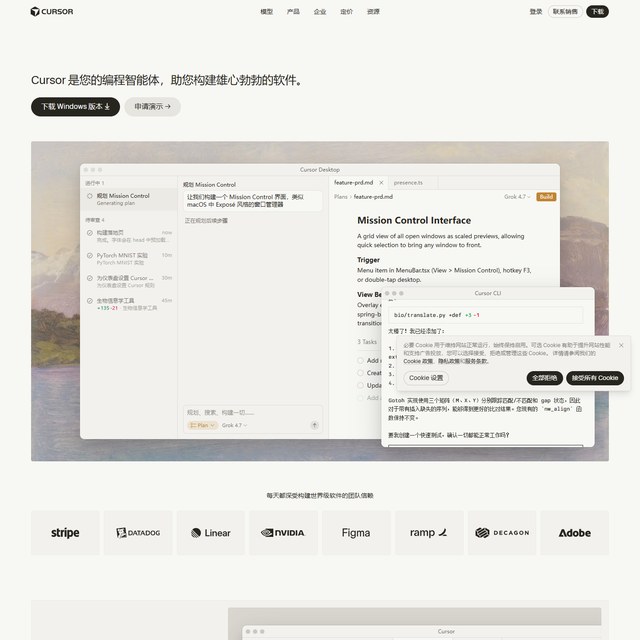This screenshot has width=640, height=640.
Task: Close the cookie banner with X
Action: pyautogui.click(x=621, y=345)
